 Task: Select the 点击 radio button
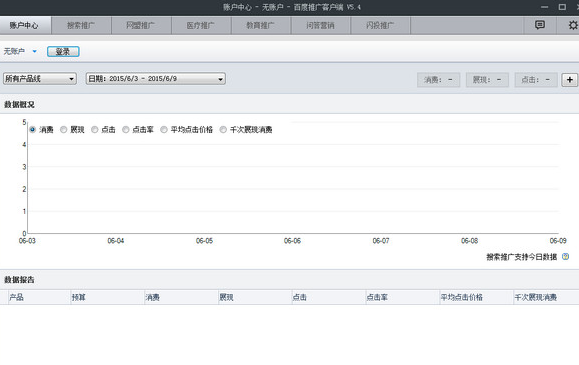(95, 130)
